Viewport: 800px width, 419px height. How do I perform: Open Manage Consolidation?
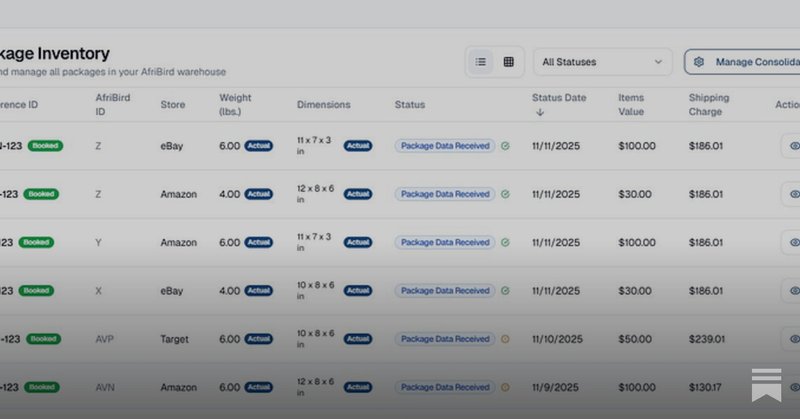(742, 62)
